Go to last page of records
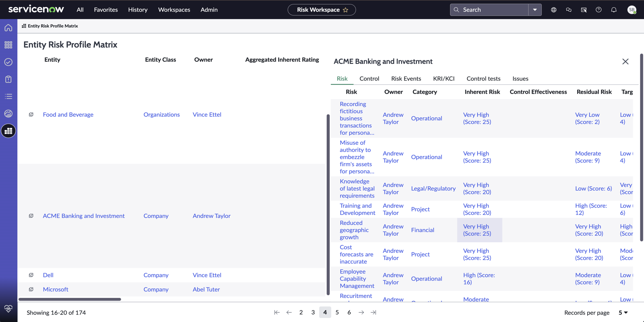The width and height of the screenshot is (644, 322). coord(374,312)
